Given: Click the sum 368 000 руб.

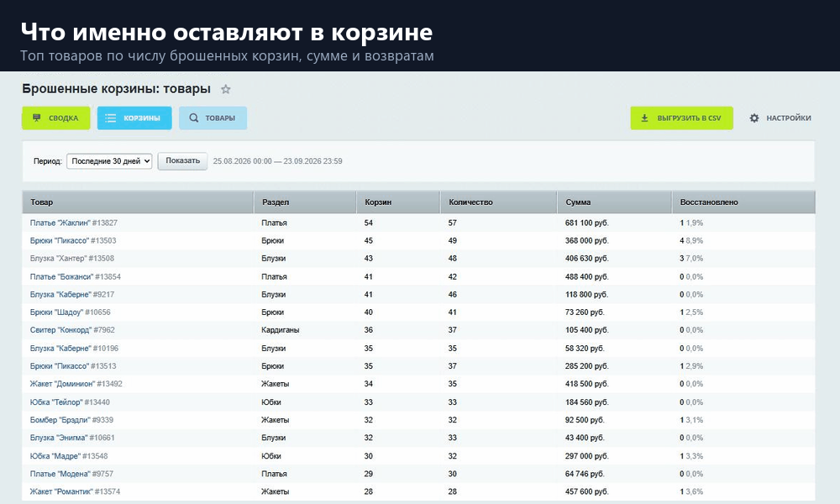Looking at the screenshot, I should [587, 240].
